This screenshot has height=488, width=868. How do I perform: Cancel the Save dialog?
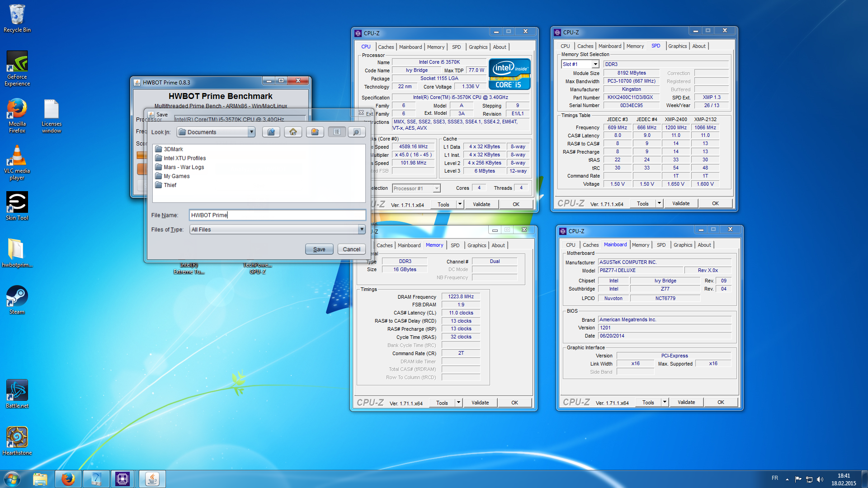point(351,249)
